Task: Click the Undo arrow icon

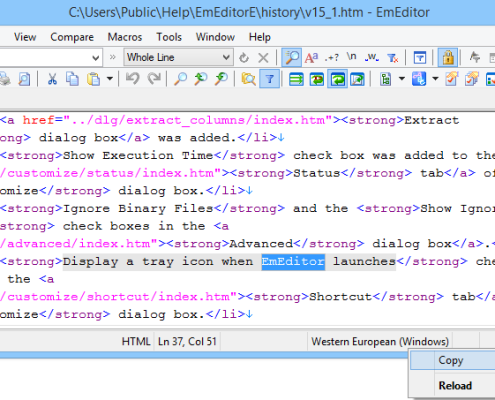Action: [133, 79]
